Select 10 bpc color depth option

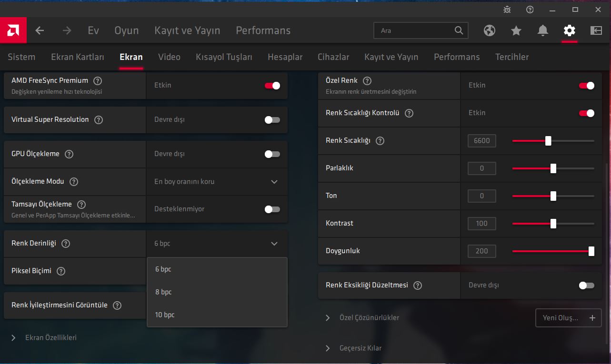(217, 315)
